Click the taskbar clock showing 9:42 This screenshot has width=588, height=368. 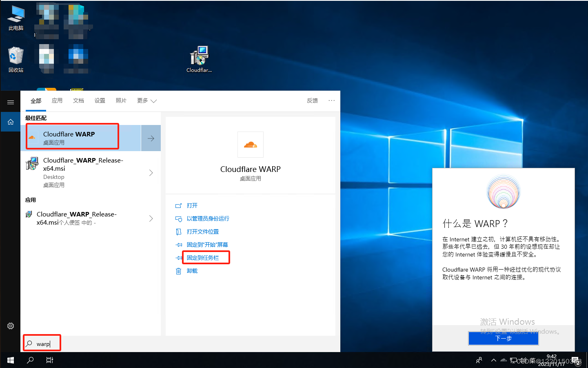pyautogui.click(x=552, y=360)
